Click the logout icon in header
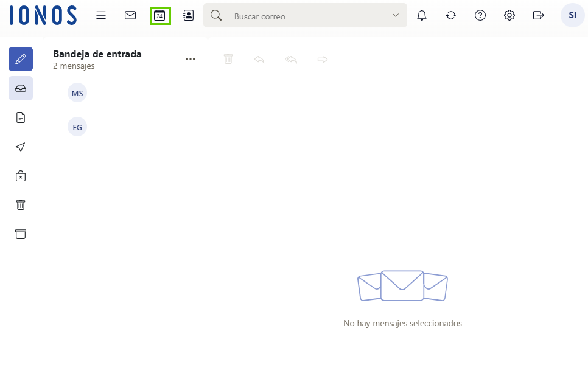The height and width of the screenshot is (376, 588). tap(538, 16)
